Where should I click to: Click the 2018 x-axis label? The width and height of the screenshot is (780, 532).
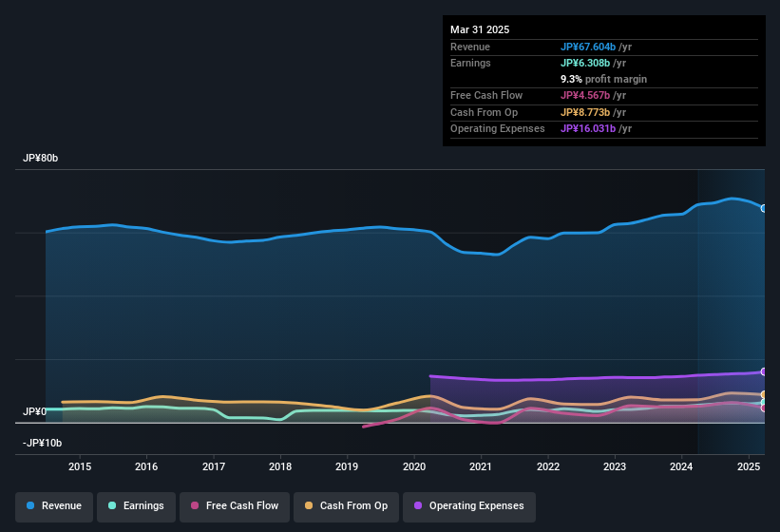(280, 466)
